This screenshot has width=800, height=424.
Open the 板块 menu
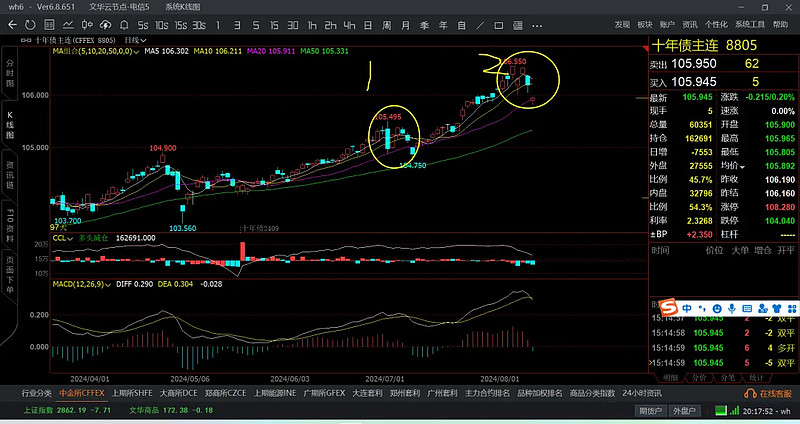coord(644,24)
